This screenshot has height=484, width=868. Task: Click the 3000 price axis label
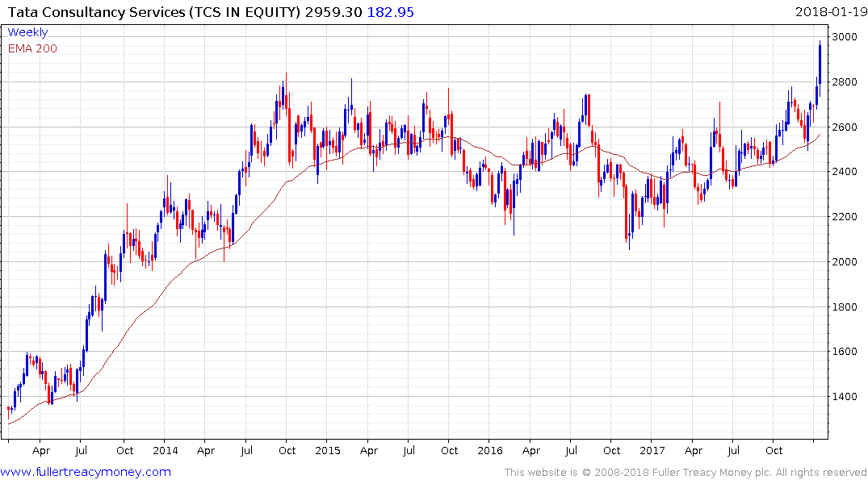pos(845,37)
